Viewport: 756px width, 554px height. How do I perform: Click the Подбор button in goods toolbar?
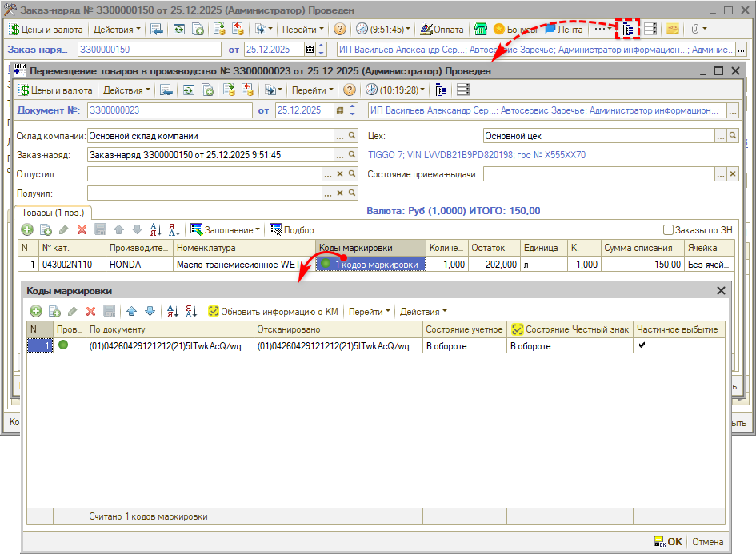click(292, 230)
